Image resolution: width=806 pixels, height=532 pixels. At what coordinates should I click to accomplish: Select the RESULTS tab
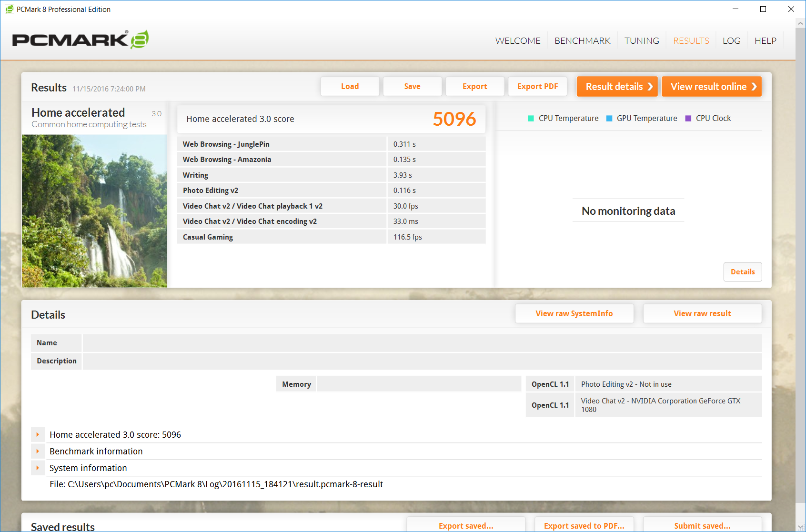691,40
